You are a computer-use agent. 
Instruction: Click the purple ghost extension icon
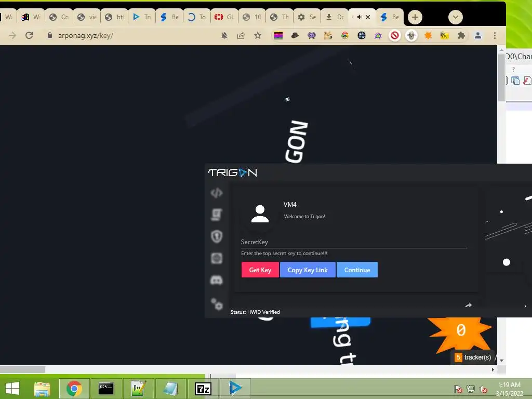312,35
